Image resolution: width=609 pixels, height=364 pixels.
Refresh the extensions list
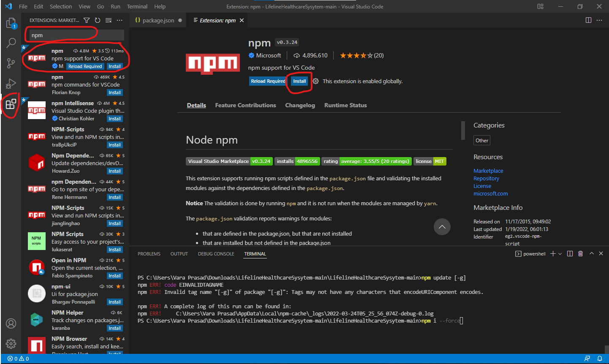(x=98, y=20)
